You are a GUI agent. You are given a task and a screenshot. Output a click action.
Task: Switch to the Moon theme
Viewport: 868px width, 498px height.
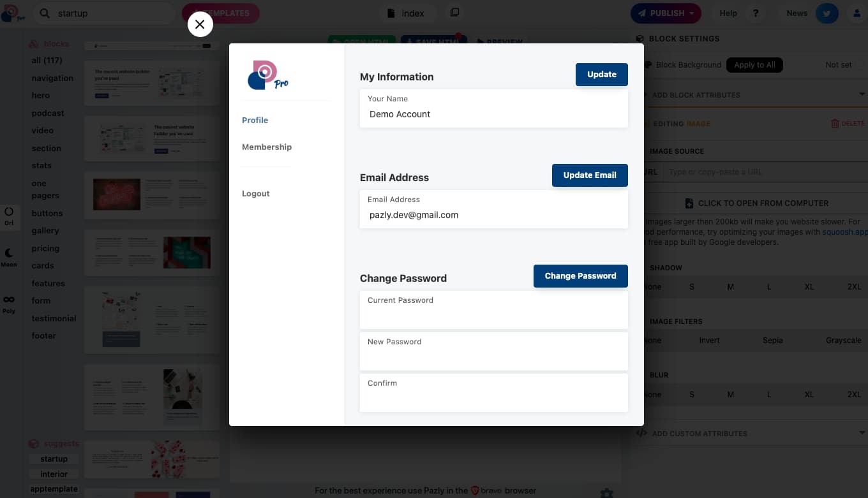(9, 258)
